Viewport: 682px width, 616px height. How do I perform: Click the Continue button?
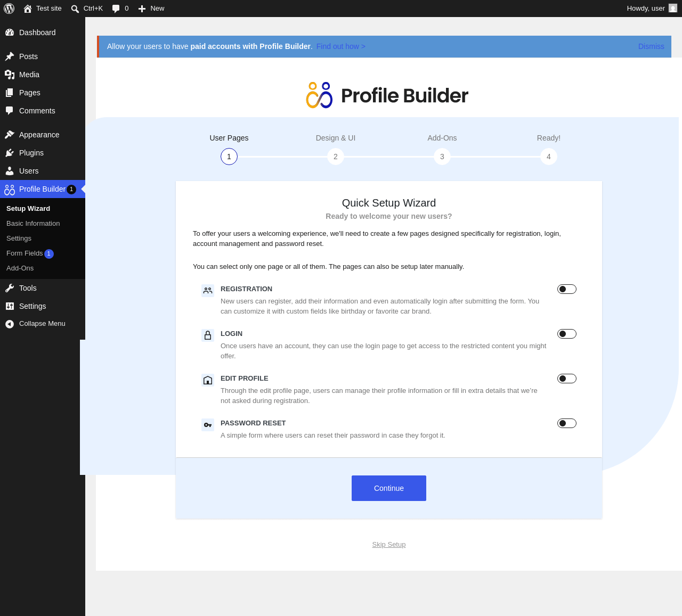[389, 488]
